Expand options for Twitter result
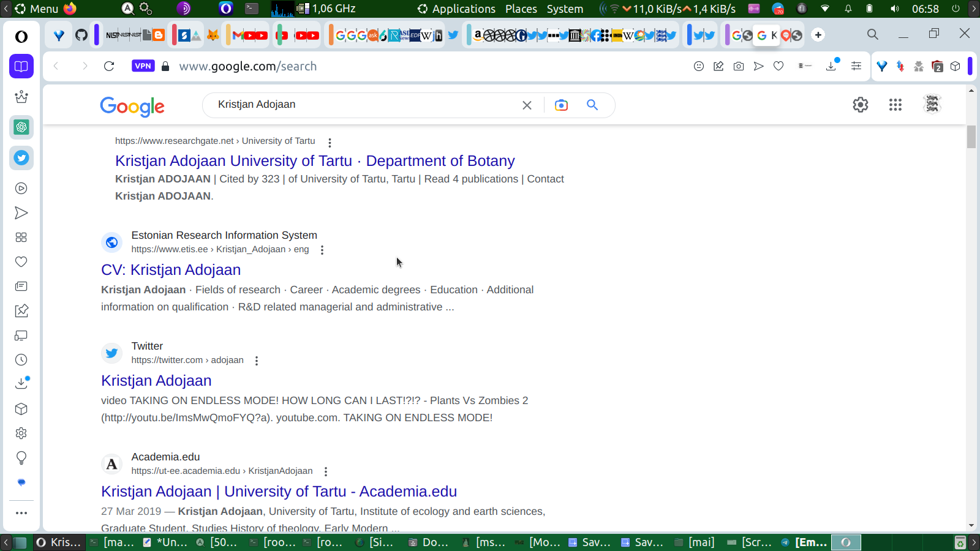This screenshot has width=980, height=551. 257,361
